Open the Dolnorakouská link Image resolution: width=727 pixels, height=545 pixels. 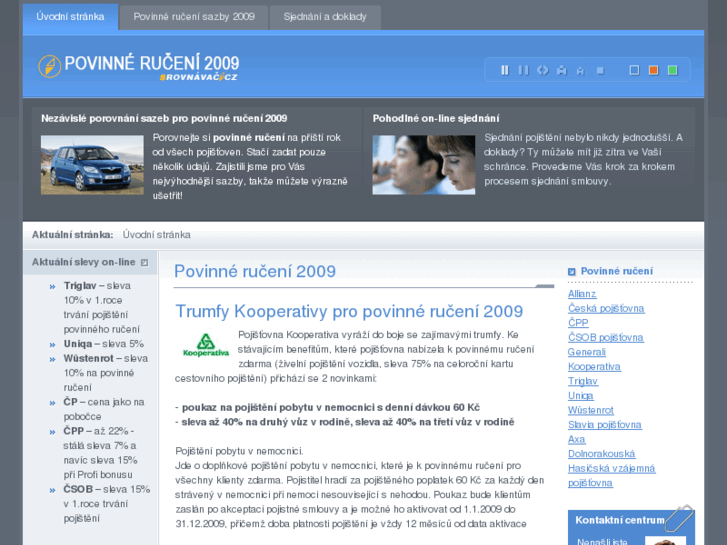click(x=601, y=454)
